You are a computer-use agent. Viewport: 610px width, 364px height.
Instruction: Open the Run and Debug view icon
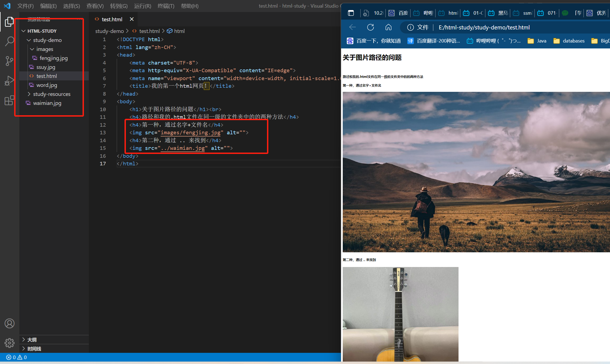(x=9, y=81)
